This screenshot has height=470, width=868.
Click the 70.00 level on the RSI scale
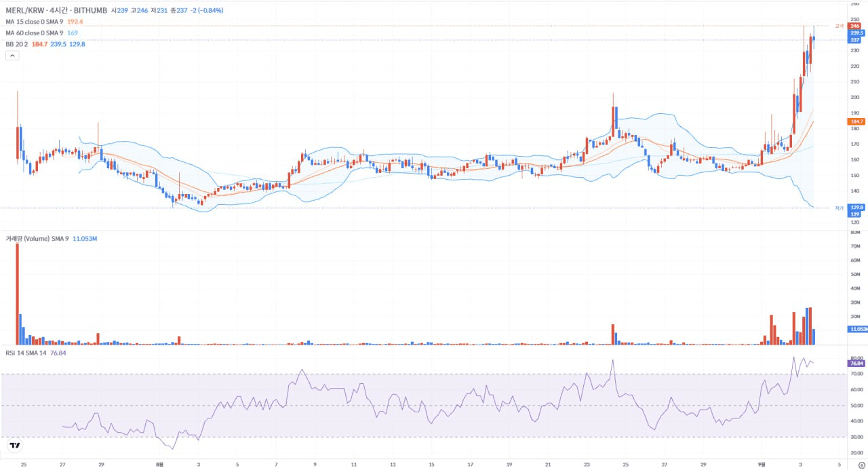click(x=856, y=374)
